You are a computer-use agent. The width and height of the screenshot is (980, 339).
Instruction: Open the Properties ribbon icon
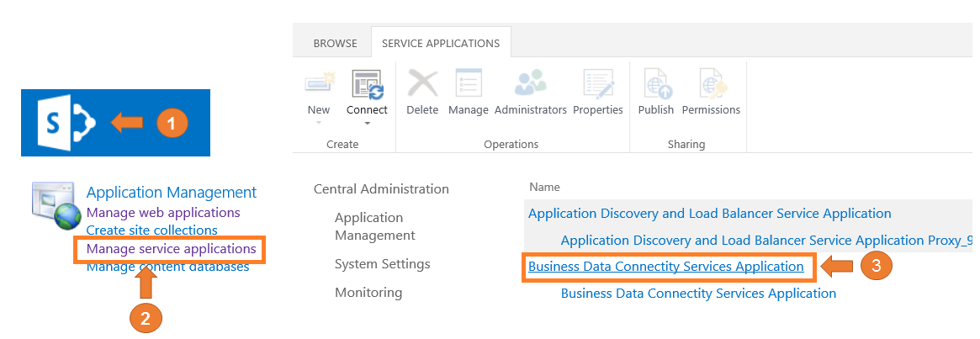[597, 84]
